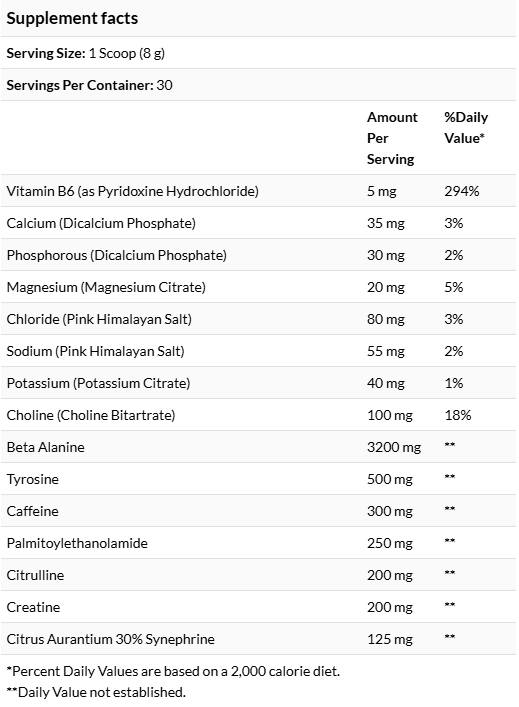
Task: Select the Calcium (Dicalcium Phosphate) row
Action: click(258, 223)
